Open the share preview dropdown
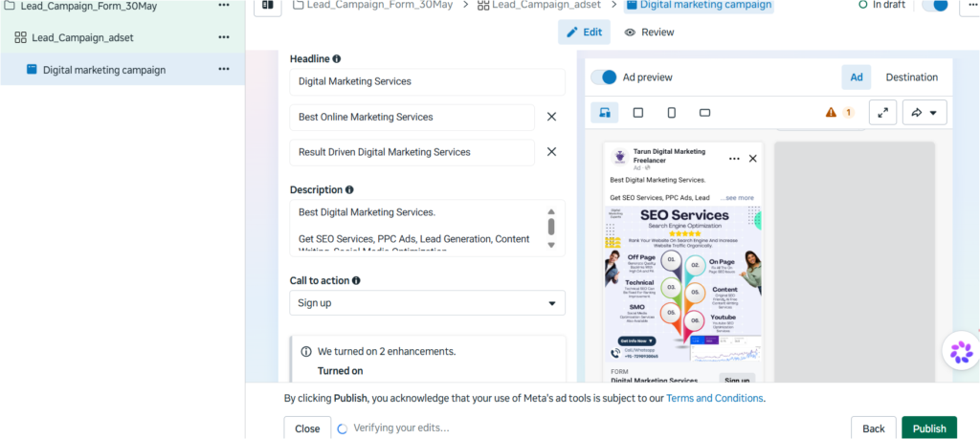This screenshot has height=439, width=980. [x=924, y=113]
